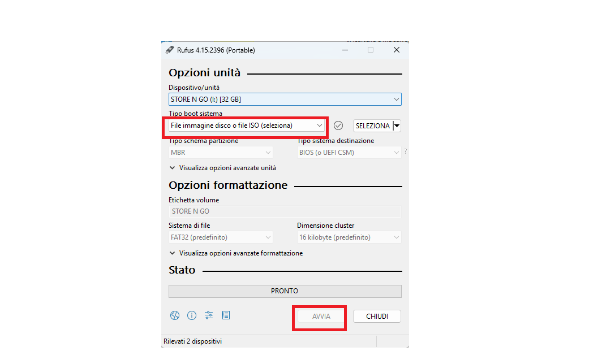Image resolution: width=615 pixels, height=364 pixels.
Task: Open the Tipo boot sistema dropdown
Action: pyautogui.click(x=247, y=125)
